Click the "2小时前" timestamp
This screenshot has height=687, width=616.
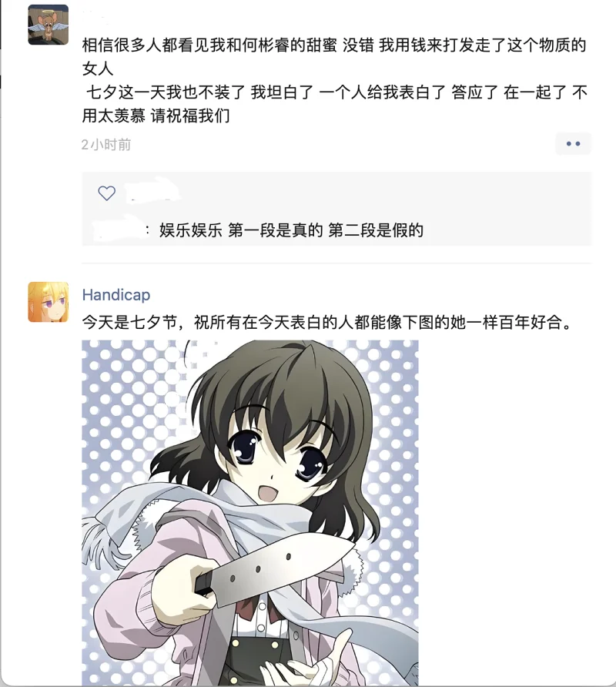[106, 145]
